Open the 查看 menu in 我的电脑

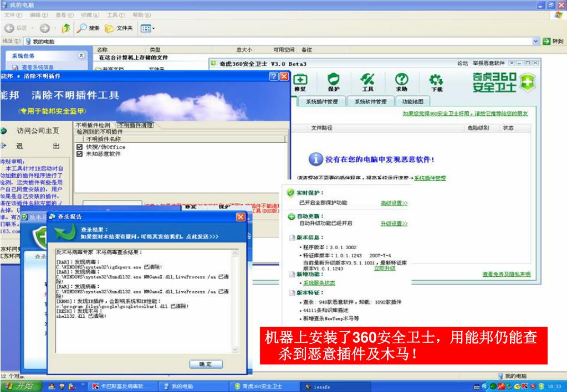click(64, 15)
